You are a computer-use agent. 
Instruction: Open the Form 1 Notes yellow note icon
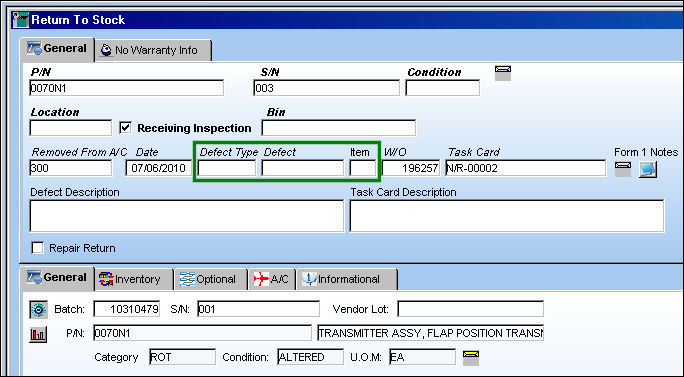click(622, 169)
